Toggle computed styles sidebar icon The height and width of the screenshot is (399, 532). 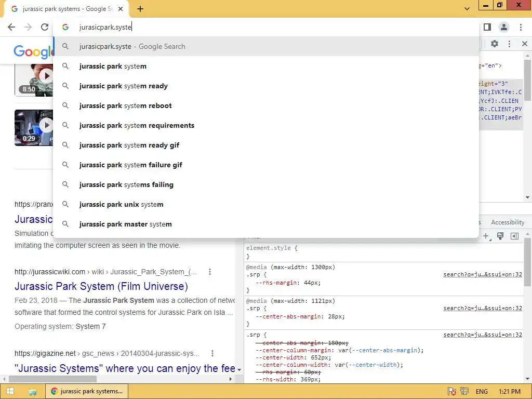514,236
